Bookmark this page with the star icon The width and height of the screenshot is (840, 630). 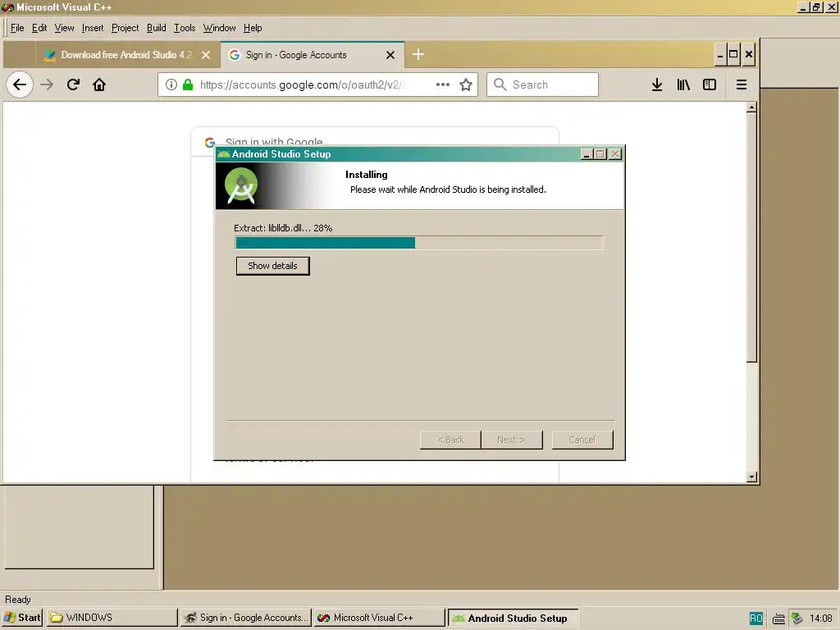pos(466,84)
